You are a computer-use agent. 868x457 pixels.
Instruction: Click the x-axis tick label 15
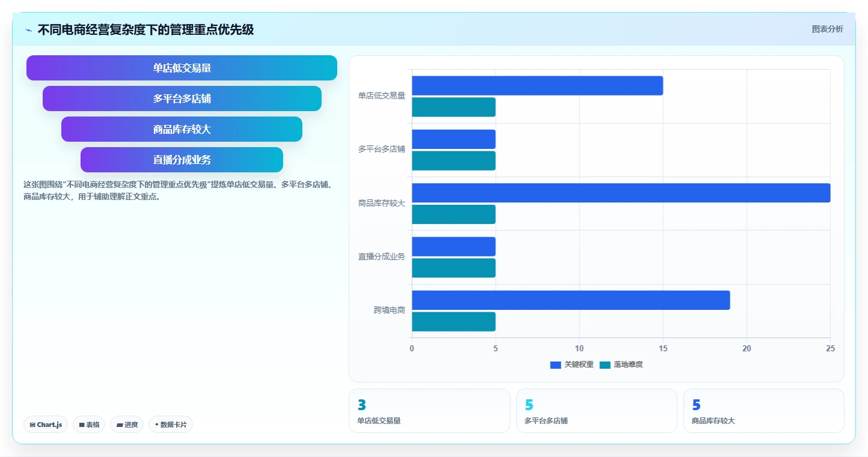663,349
